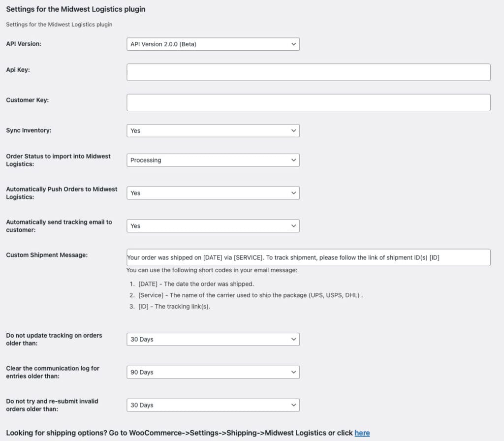The height and width of the screenshot is (441, 504).
Task: Click inside the Customer Key field
Action: coord(308,102)
